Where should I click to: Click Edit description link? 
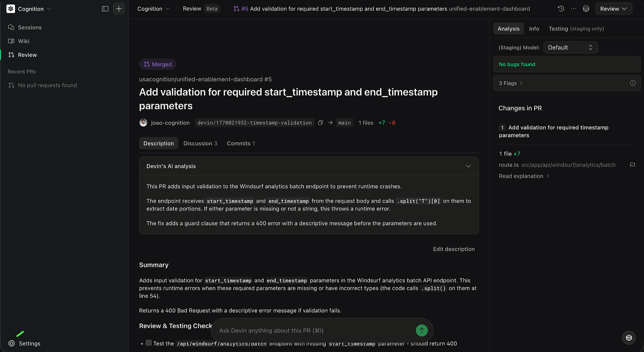click(x=453, y=249)
